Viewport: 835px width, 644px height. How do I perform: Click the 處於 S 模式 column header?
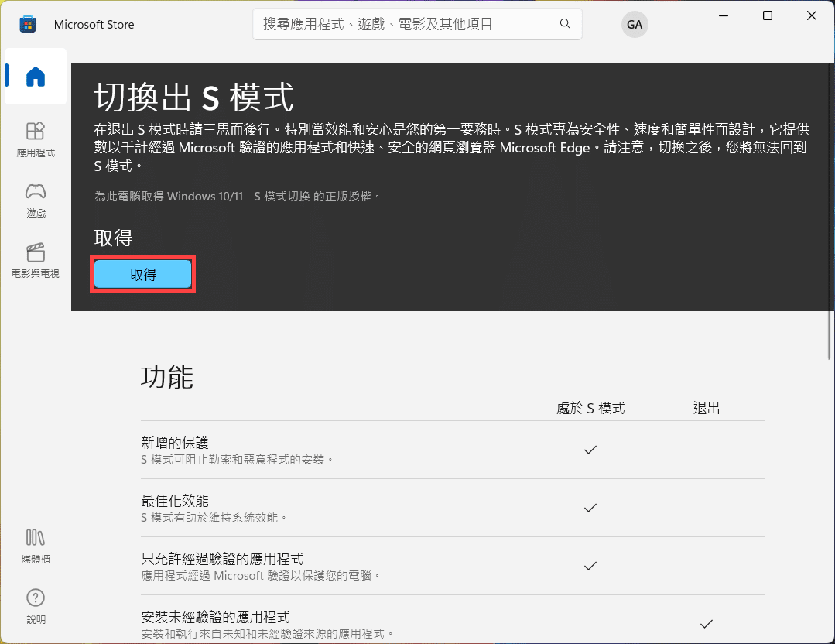(x=590, y=408)
